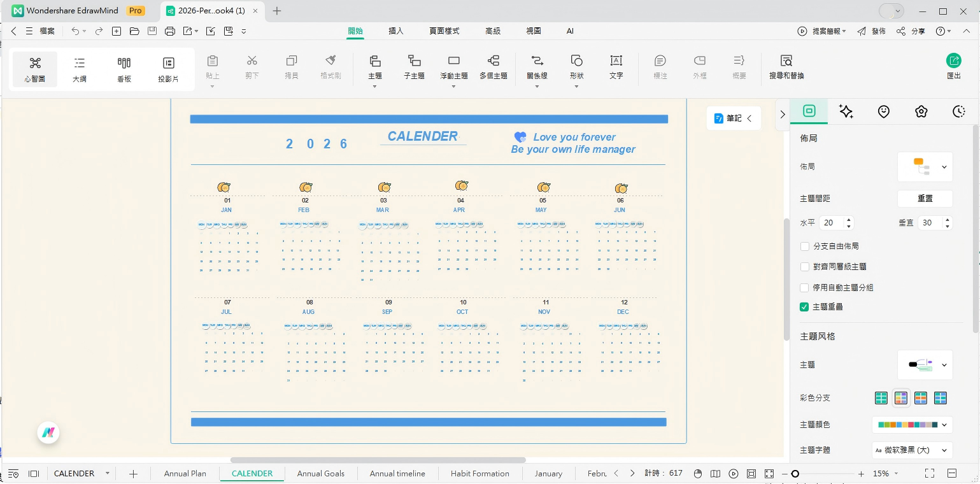Open the 主題顏色 color palette
The image size is (980, 484).
click(912, 425)
